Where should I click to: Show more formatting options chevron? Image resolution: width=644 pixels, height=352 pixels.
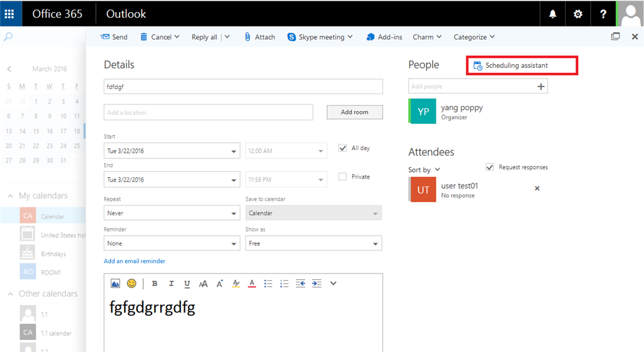[x=333, y=283]
